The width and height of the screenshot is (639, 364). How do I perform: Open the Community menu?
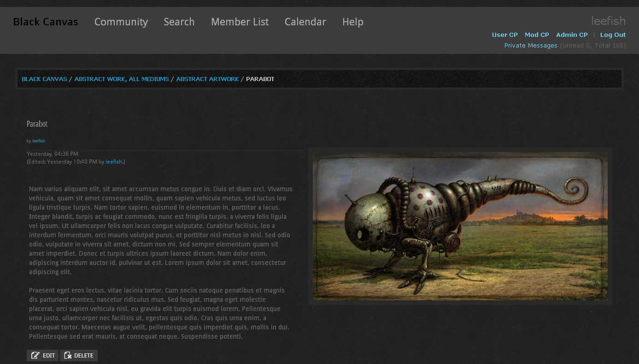[121, 22]
